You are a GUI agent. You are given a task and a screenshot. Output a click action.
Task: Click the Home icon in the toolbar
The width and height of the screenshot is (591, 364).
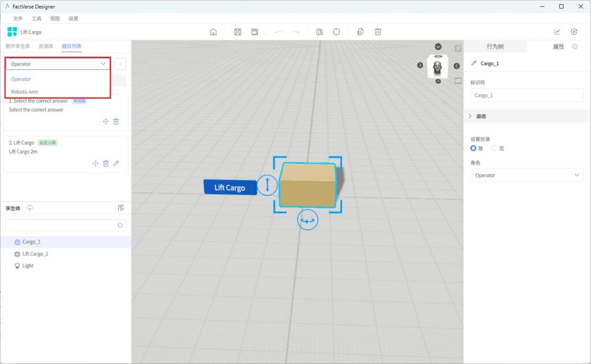(213, 32)
